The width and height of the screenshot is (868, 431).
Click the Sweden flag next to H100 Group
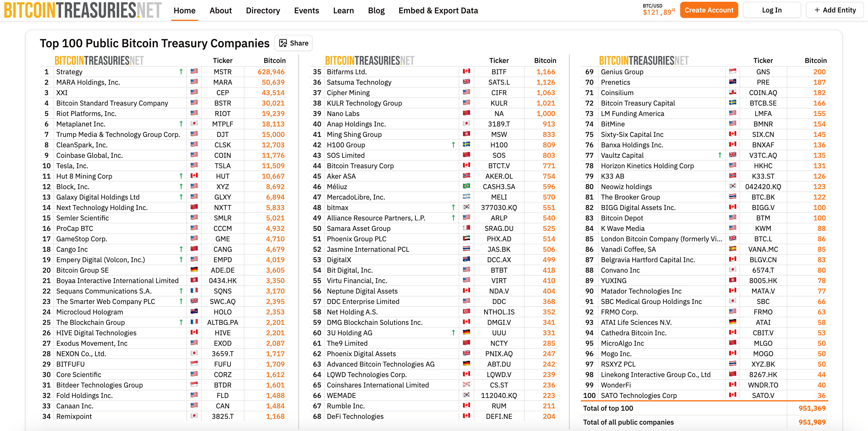(466, 144)
